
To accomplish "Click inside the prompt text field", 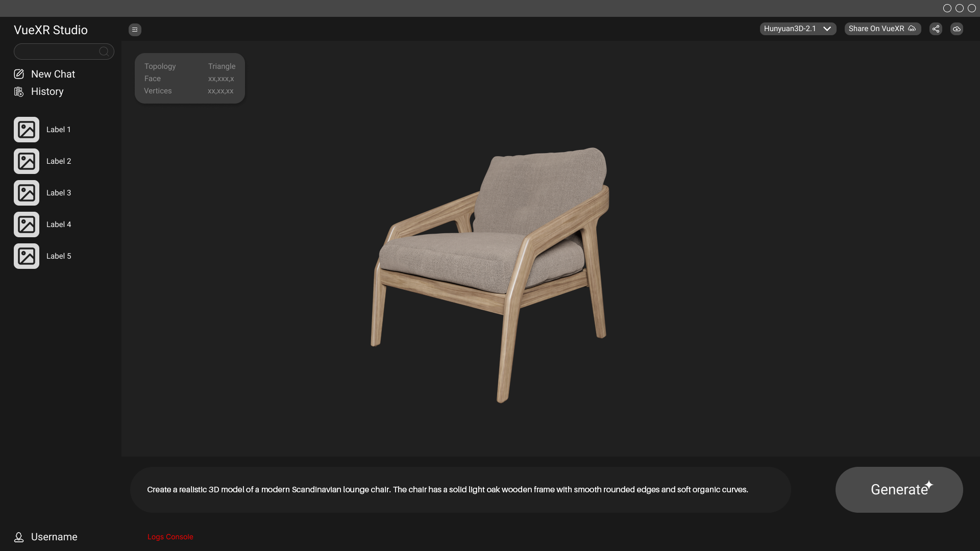I will [x=459, y=489].
